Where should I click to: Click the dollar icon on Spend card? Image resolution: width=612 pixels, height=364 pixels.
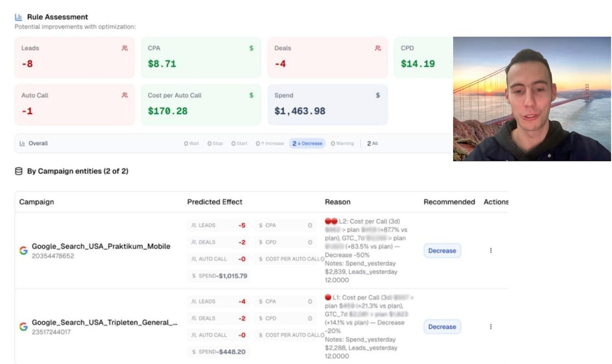point(378,95)
